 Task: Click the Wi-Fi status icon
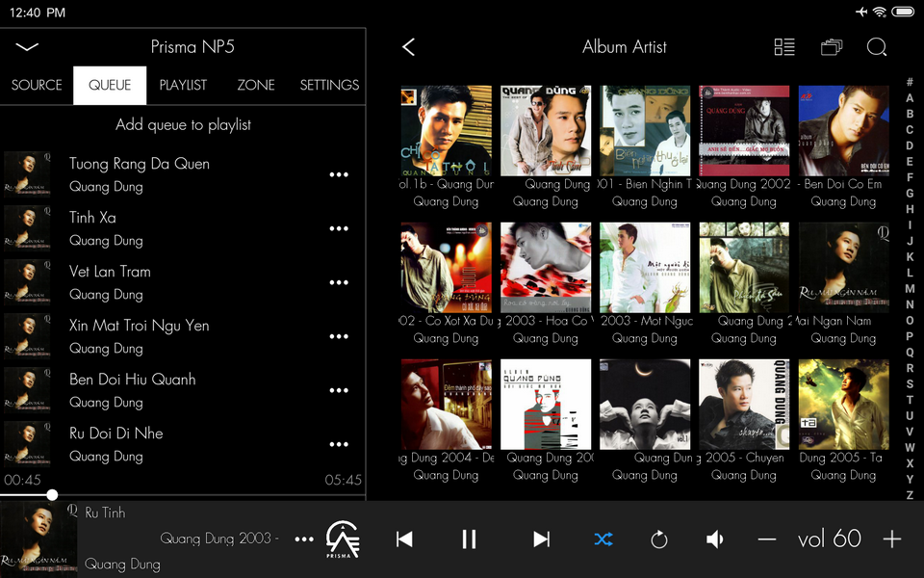pyautogui.click(x=879, y=12)
